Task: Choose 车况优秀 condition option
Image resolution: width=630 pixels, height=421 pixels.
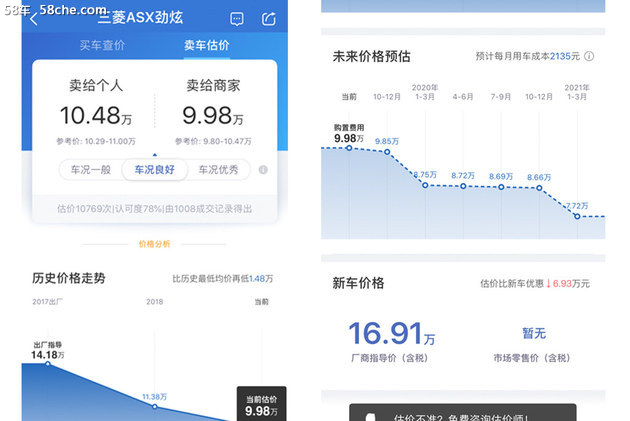Action: [x=218, y=170]
